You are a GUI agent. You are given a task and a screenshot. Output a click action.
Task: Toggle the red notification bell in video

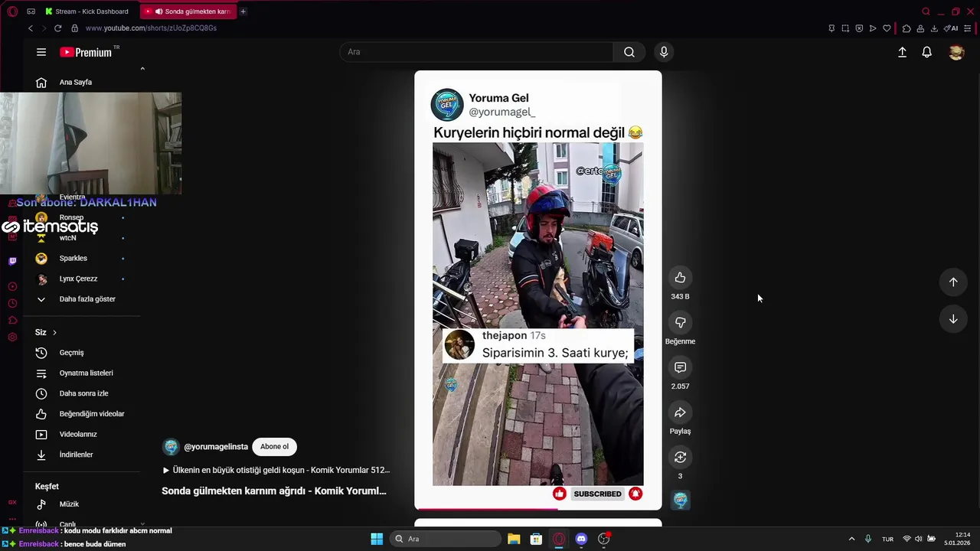pos(635,494)
